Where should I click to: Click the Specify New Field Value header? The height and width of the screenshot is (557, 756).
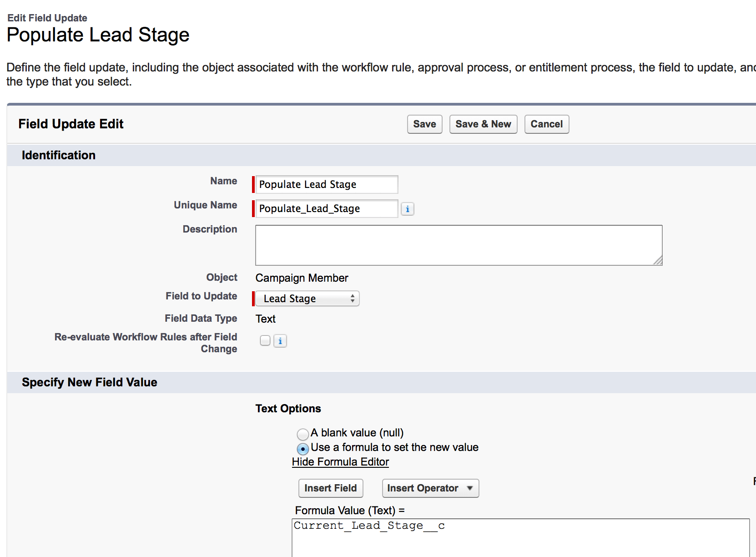pos(90,382)
